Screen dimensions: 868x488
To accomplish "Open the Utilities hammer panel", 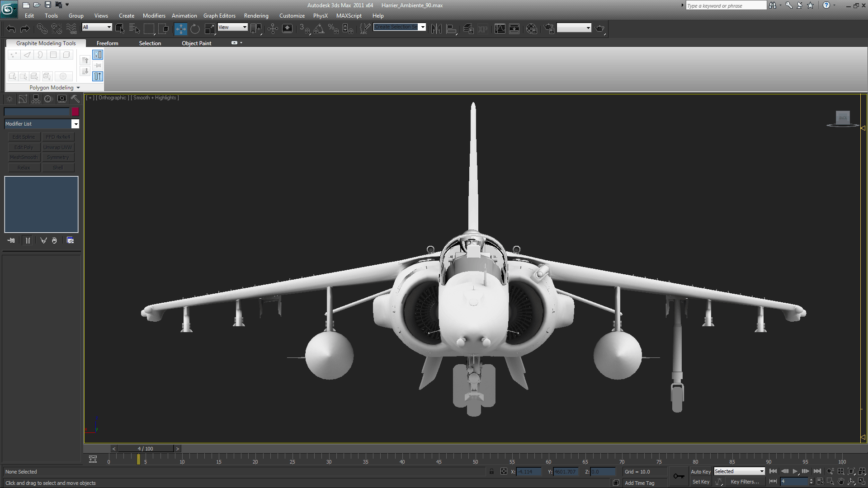I will [75, 99].
